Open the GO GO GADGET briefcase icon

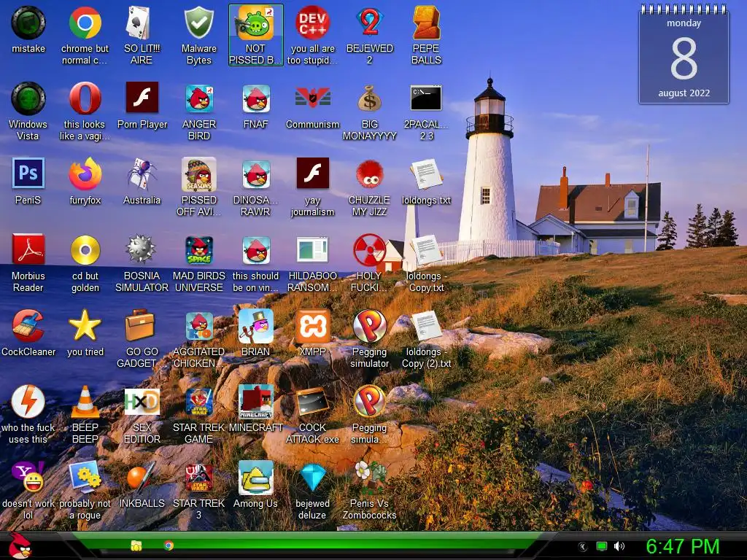point(142,326)
